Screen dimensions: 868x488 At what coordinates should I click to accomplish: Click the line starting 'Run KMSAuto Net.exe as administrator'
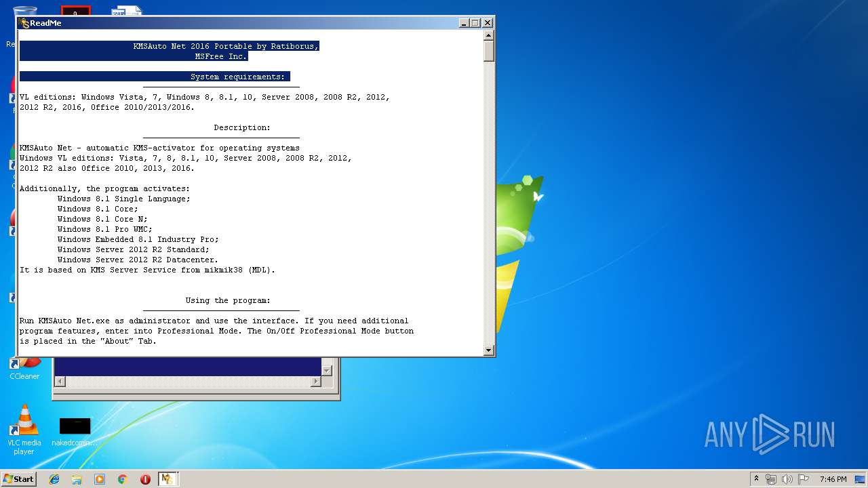214,321
